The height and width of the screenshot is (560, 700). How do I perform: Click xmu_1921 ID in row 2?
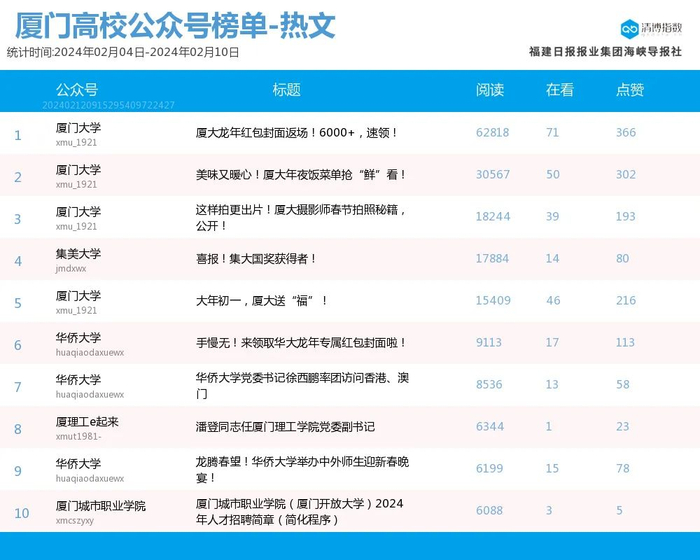click(x=76, y=184)
